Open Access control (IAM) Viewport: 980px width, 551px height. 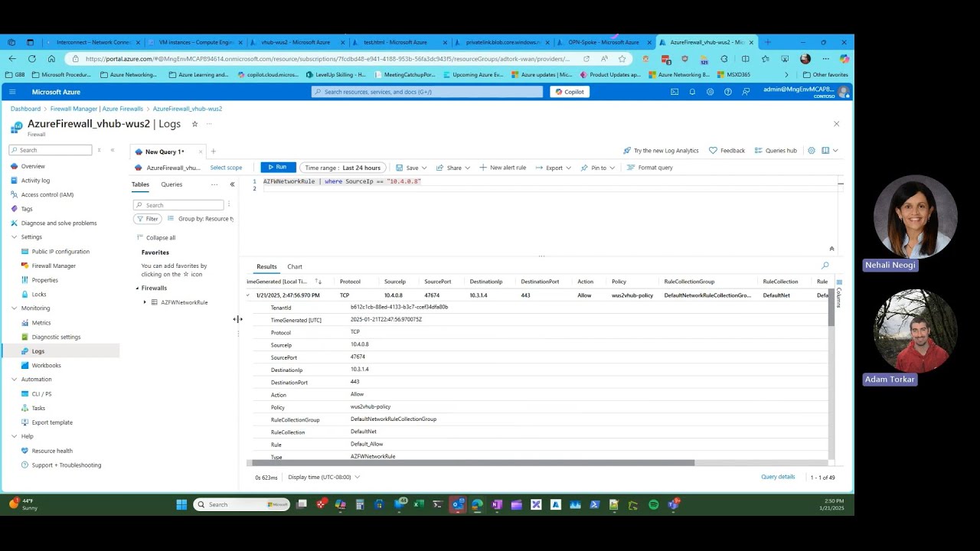click(47, 194)
